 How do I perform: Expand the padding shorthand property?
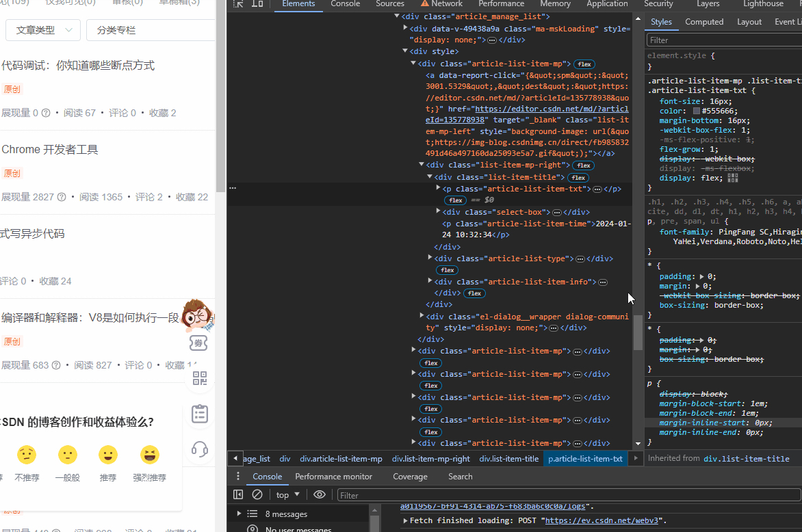click(702, 276)
